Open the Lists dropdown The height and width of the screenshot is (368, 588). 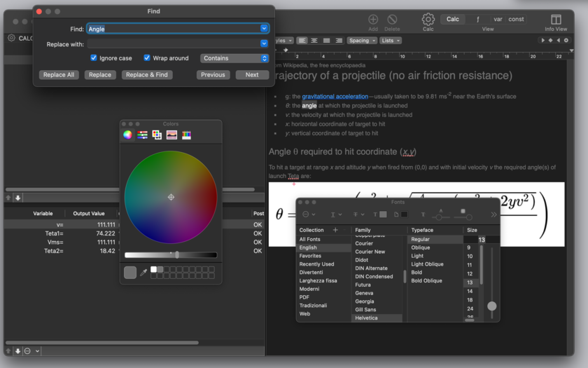click(391, 41)
